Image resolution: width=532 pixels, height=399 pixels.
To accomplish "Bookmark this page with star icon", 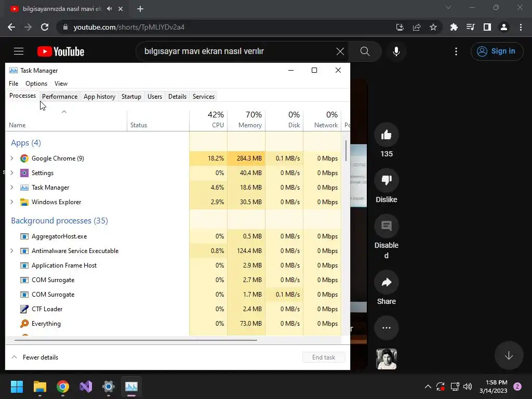I will click(x=433, y=27).
